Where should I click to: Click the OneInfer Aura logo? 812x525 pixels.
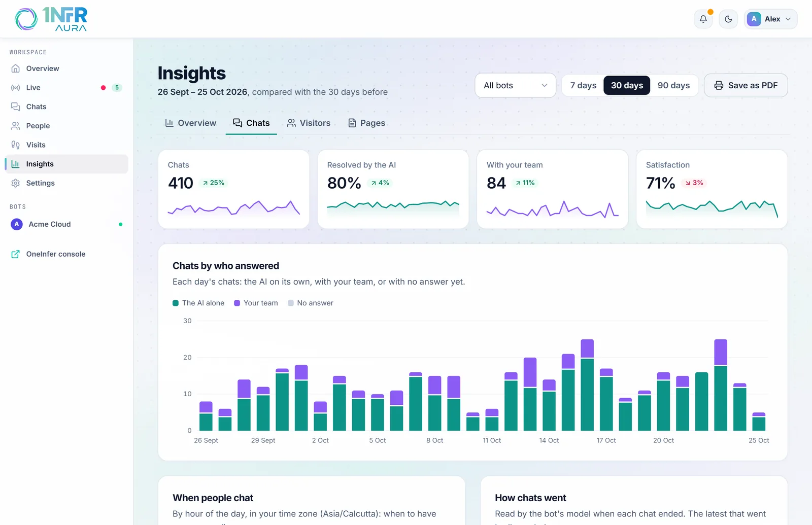pos(51,19)
